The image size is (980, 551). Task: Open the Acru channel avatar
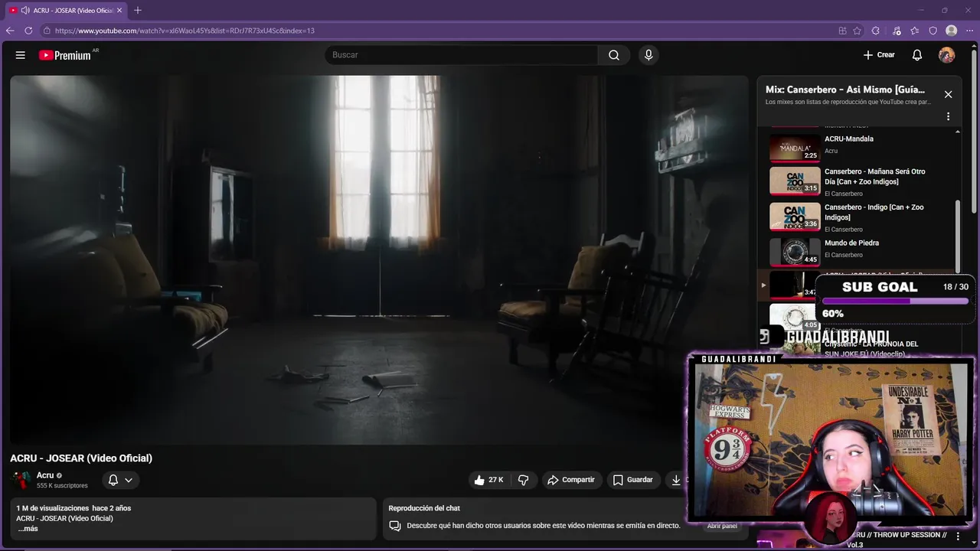[21, 480]
